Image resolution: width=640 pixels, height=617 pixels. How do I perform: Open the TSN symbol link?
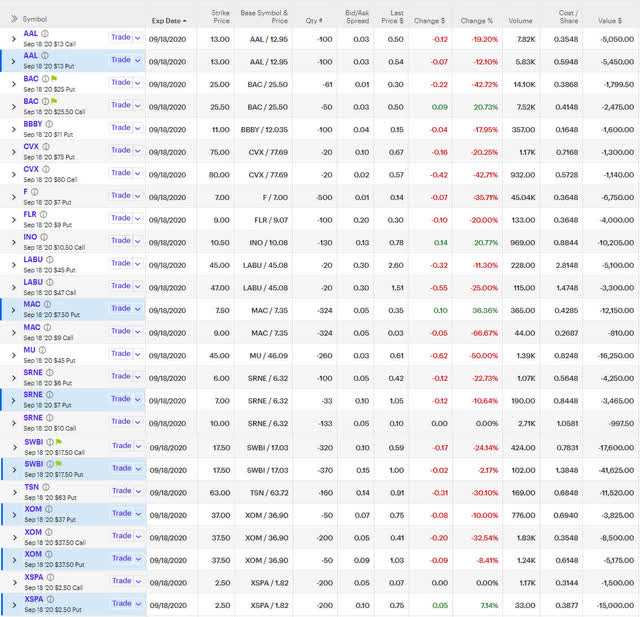tap(31, 487)
